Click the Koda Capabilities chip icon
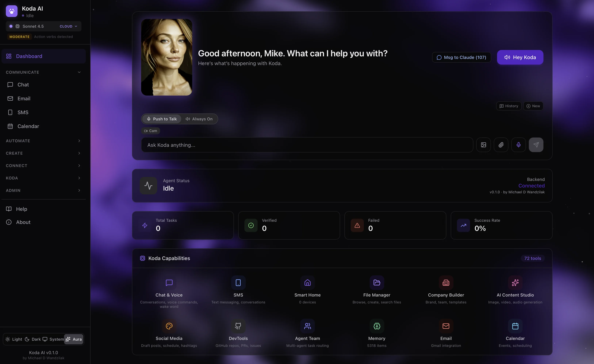This screenshot has width=594, height=364. (142, 258)
